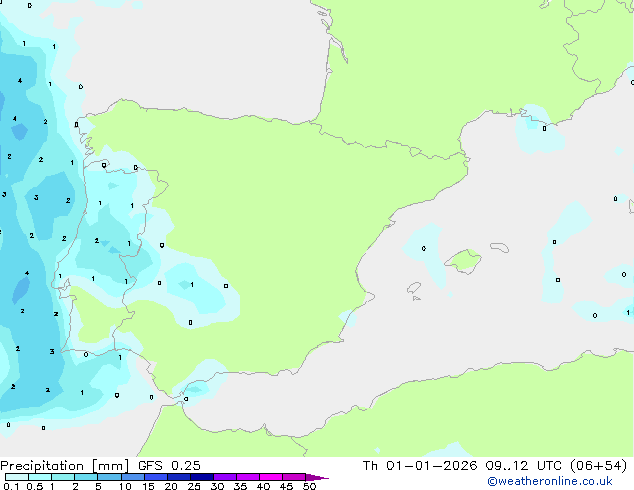This screenshot has height=490, width=634.
Task: Click the 5–10 mm legend color box
Action: (110, 477)
